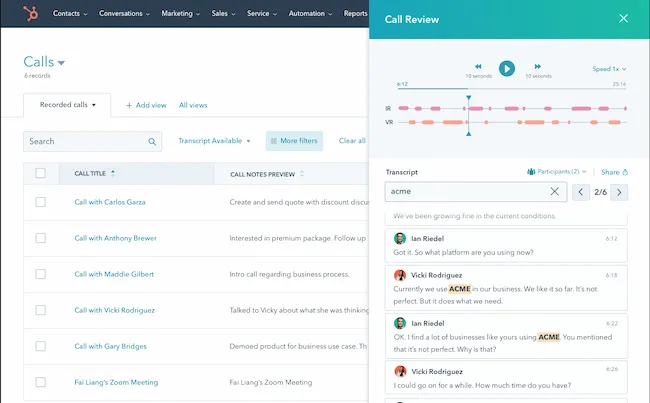Play the call recording
This screenshot has width=650, height=403.
tap(507, 68)
